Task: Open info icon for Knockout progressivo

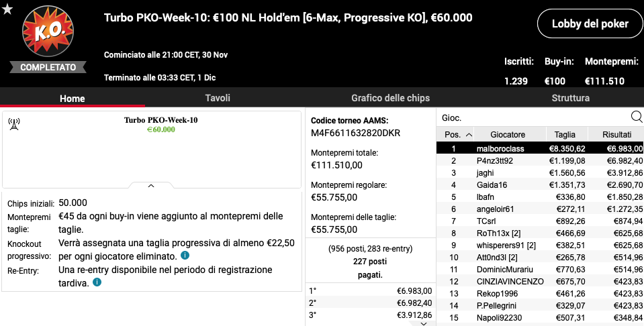Action: coord(185,256)
